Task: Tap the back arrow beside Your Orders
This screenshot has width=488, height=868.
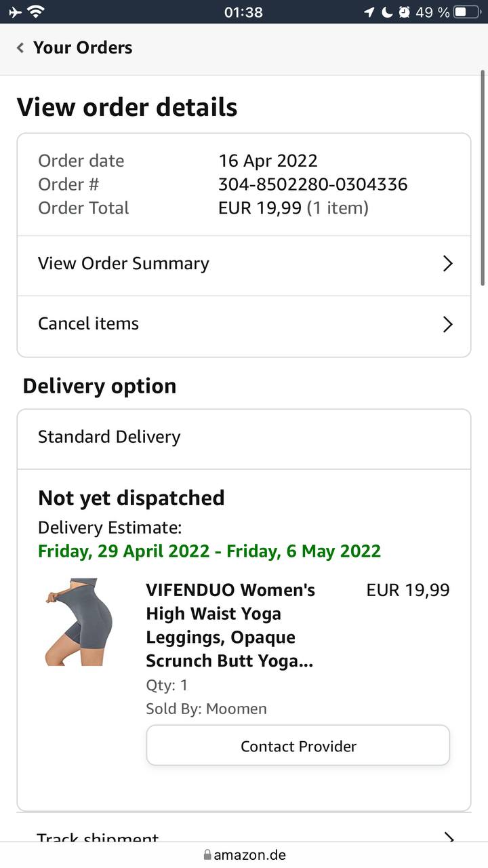Action: [x=20, y=47]
